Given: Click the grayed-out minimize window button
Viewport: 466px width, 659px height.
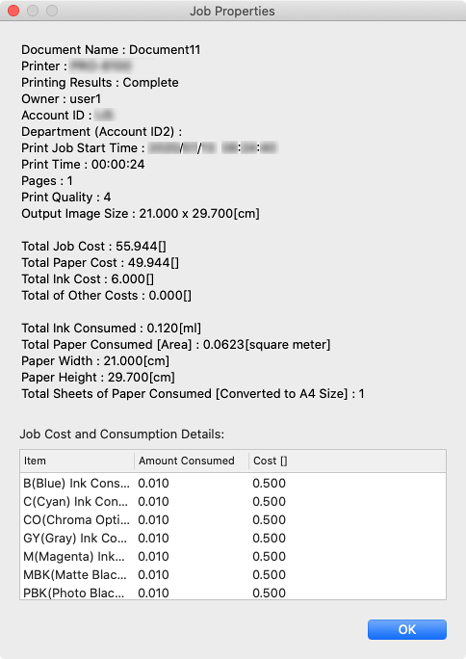Looking at the screenshot, I should 33,11.
